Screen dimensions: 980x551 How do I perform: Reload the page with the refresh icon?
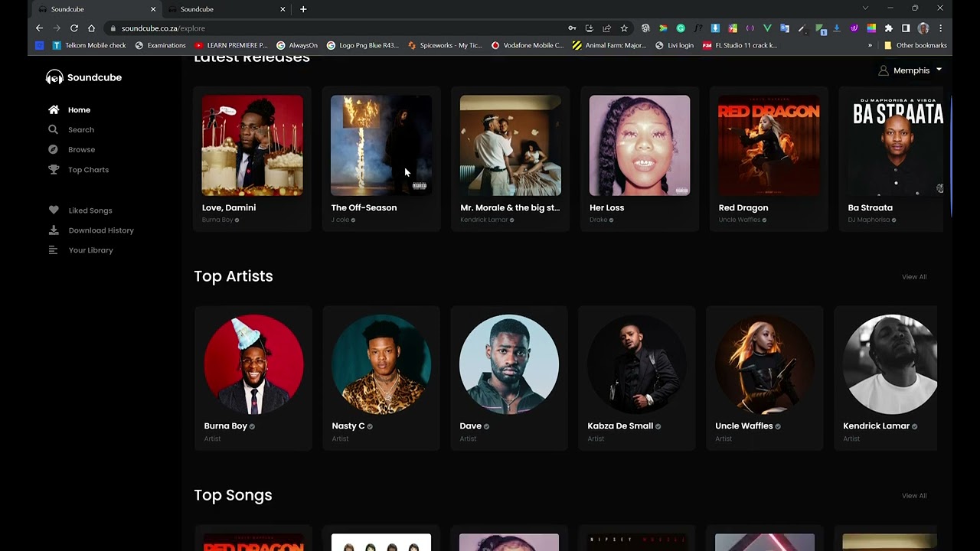74,28
